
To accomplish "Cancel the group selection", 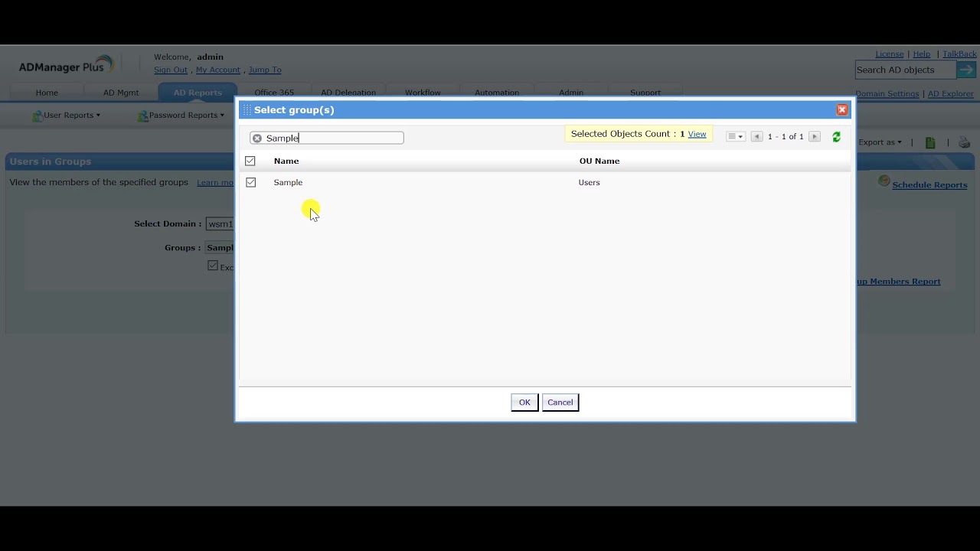I will (x=560, y=403).
